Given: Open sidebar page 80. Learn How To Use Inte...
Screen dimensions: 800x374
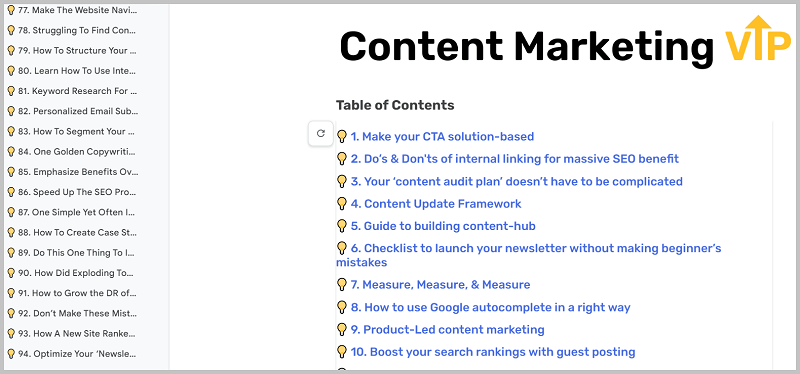Looking at the screenshot, I should click(71, 70).
